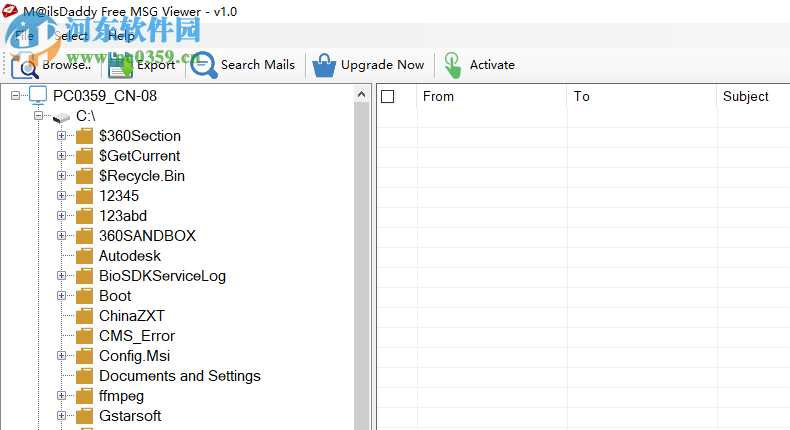
Task: Expand the Boot folder node
Action: (61, 295)
